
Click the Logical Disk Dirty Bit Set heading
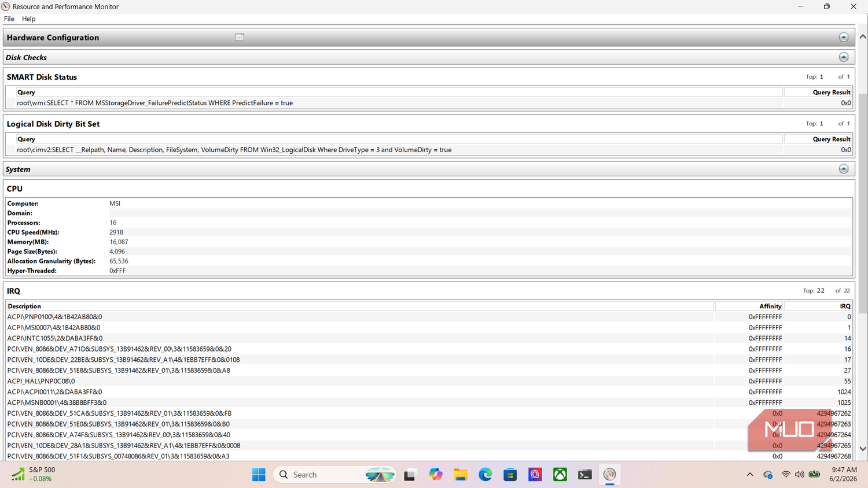(x=53, y=124)
